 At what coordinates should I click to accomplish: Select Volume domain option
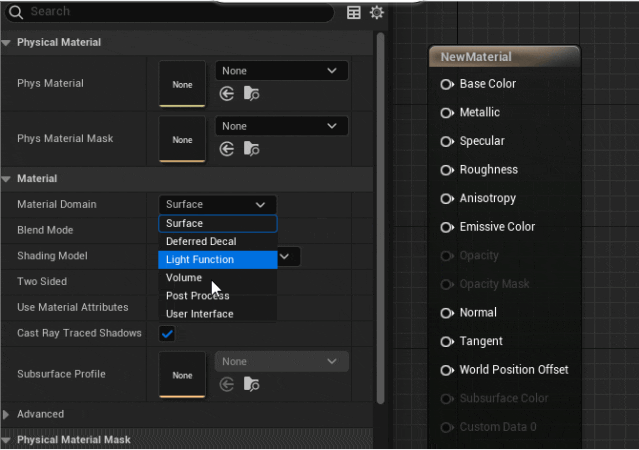pyautogui.click(x=218, y=278)
